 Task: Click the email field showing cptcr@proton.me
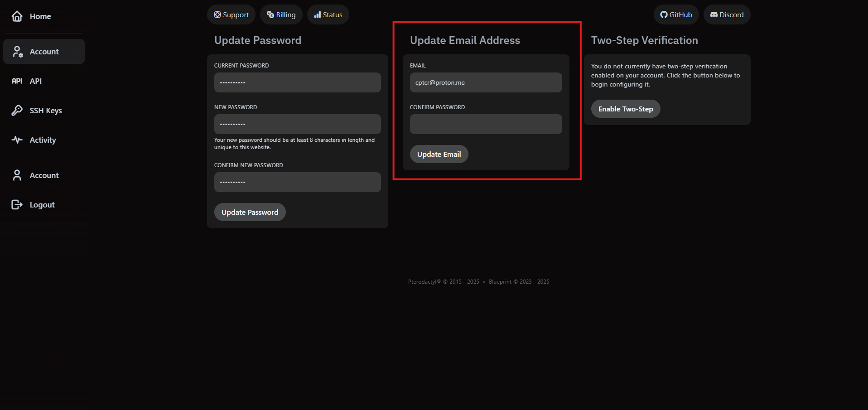pos(485,82)
